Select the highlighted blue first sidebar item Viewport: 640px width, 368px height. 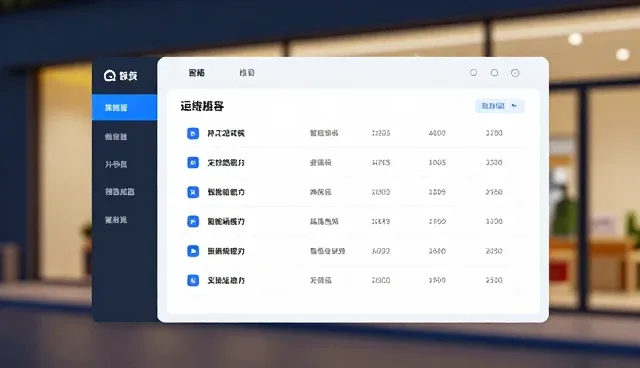[124, 107]
